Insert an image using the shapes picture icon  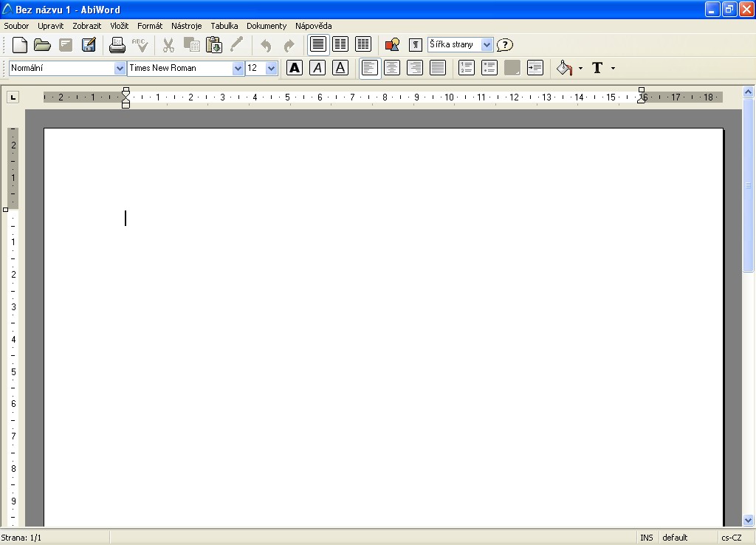click(393, 45)
